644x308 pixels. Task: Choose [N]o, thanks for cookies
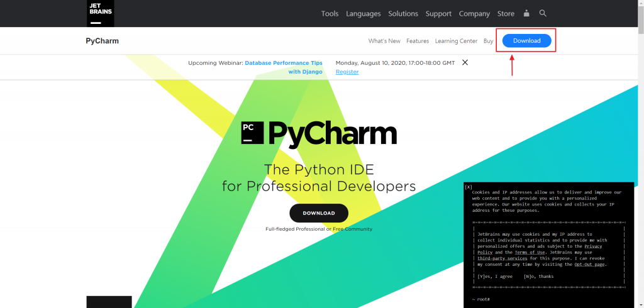[x=538, y=277]
